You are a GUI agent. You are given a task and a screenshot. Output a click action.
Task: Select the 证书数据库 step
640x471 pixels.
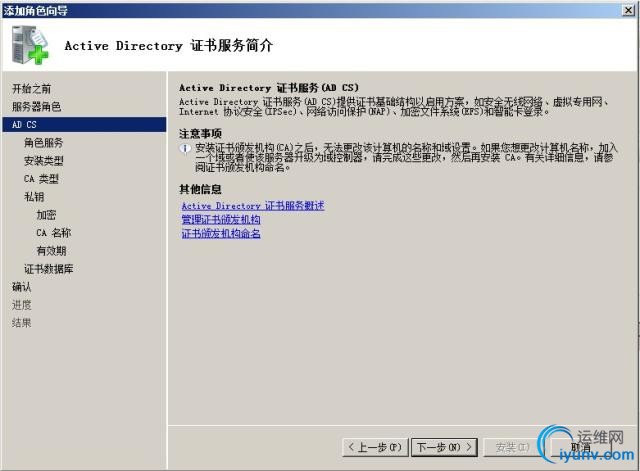[49, 269]
